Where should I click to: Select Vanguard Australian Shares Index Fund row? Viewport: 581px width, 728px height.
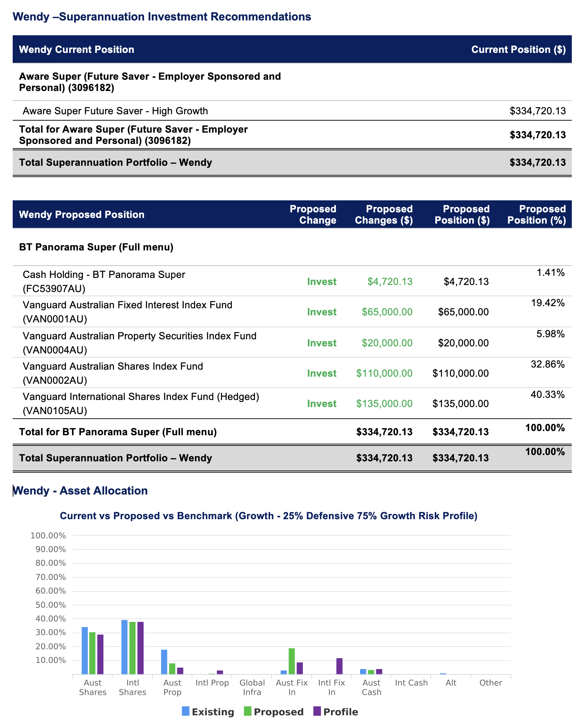(x=292, y=373)
